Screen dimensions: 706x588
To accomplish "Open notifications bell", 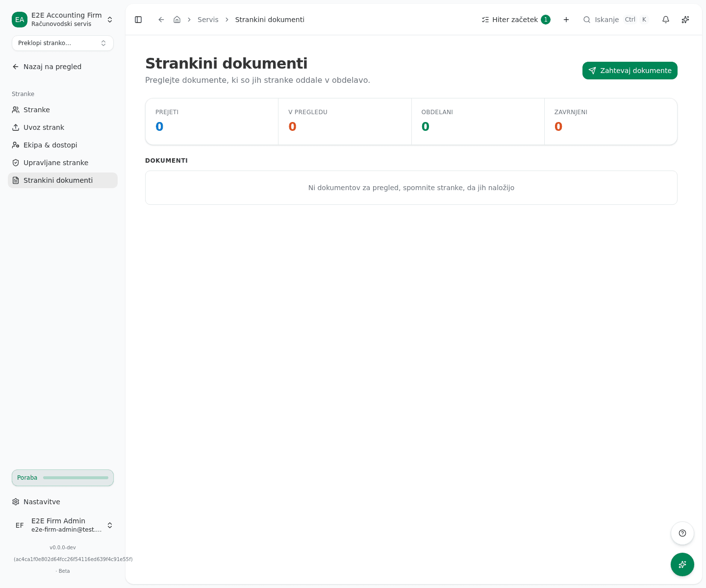I will pyautogui.click(x=666, y=20).
